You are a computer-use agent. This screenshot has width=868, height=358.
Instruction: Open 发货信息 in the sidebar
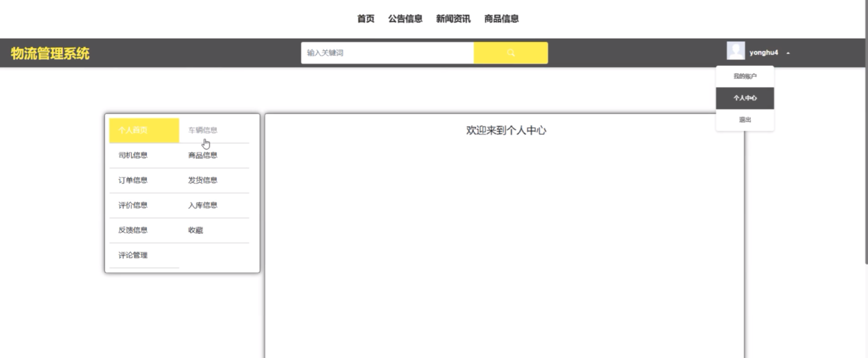(x=203, y=180)
